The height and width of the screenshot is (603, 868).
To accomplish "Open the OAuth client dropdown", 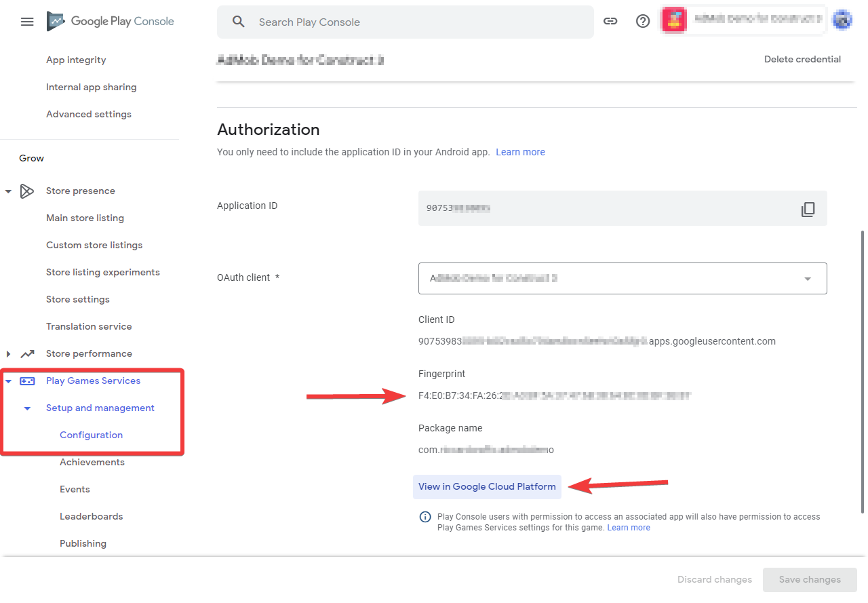I will tap(623, 278).
